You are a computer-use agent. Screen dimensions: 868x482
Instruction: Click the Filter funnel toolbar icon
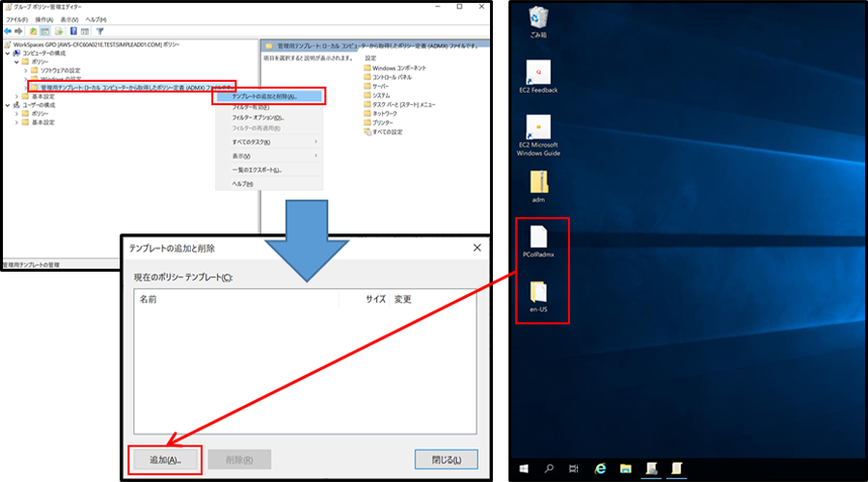(x=99, y=32)
